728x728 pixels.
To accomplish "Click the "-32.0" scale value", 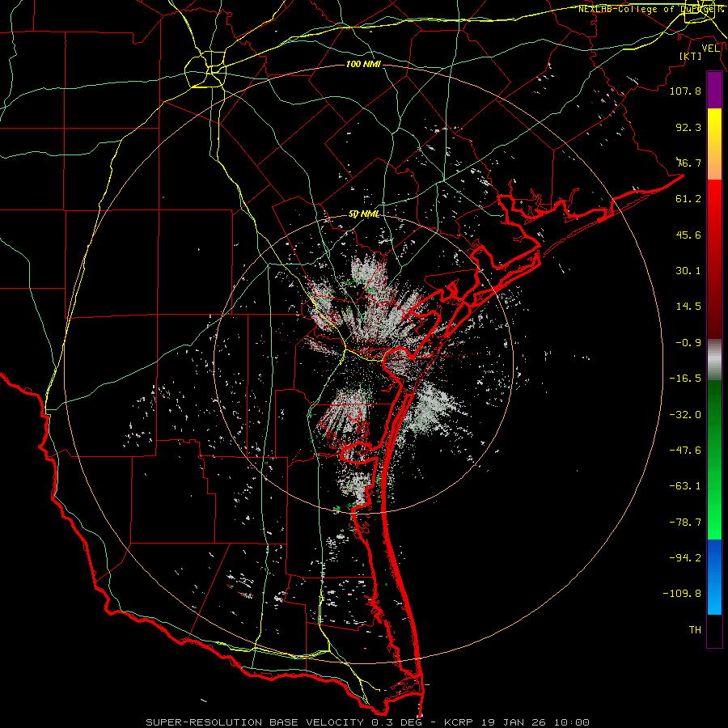I will click(685, 415).
